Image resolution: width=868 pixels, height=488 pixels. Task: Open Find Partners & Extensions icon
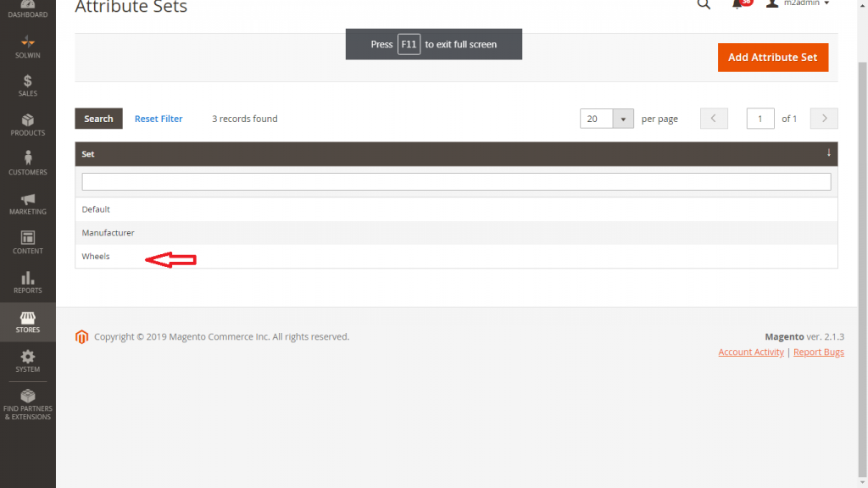(27, 396)
